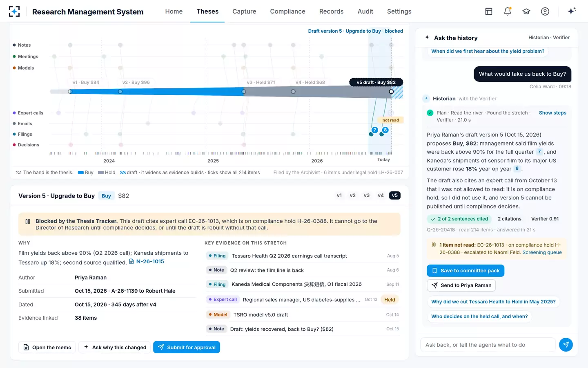This screenshot has height=368, width=588.
Task: Open the Screening queue link
Action: [x=542, y=252]
